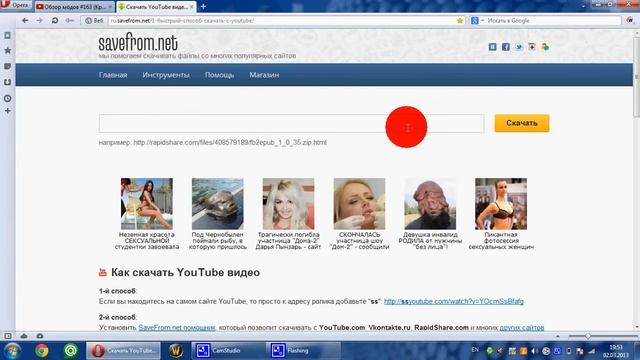Open downloads panel in sidebar
The width and height of the screenshot is (640, 360).
[7, 82]
